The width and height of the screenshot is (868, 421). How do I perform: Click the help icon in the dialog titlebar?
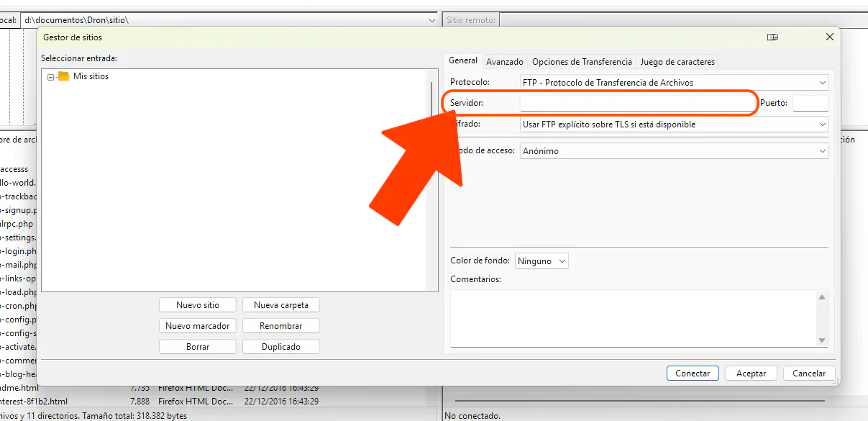click(772, 37)
